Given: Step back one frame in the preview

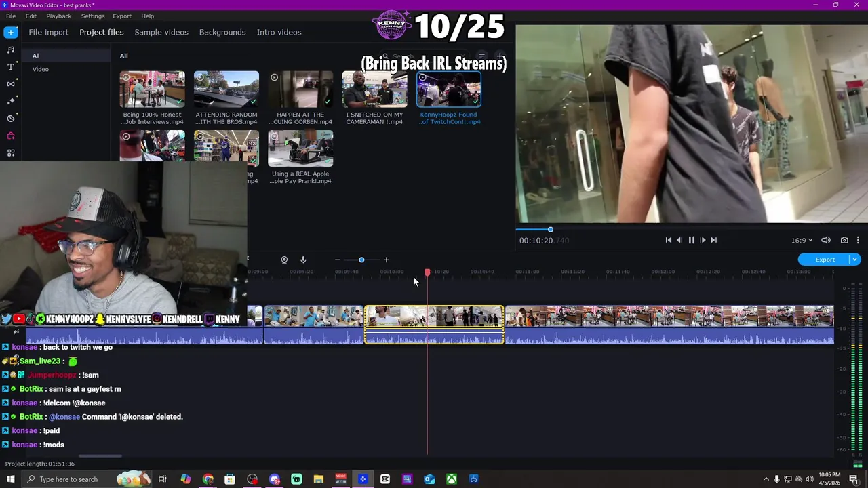Looking at the screenshot, I should point(679,240).
